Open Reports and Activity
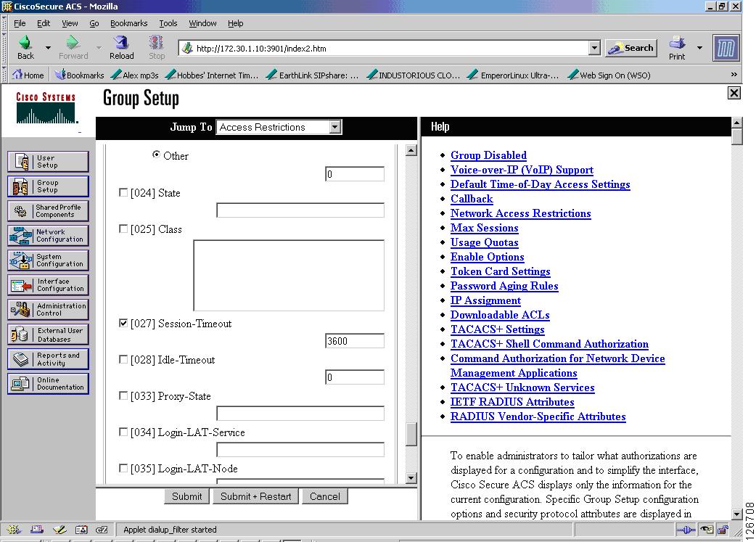756x542 pixels. [x=48, y=358]
